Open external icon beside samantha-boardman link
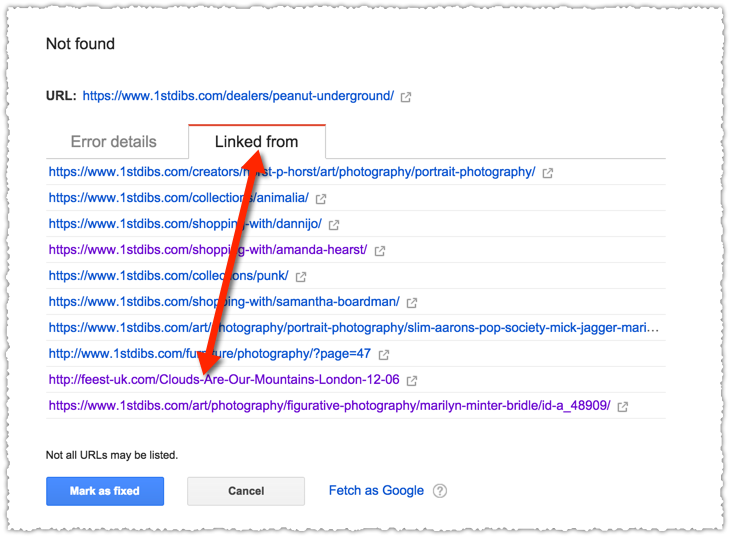Viewport: 730px width, 537px height. pyautogui.click(x=412, y=303)
